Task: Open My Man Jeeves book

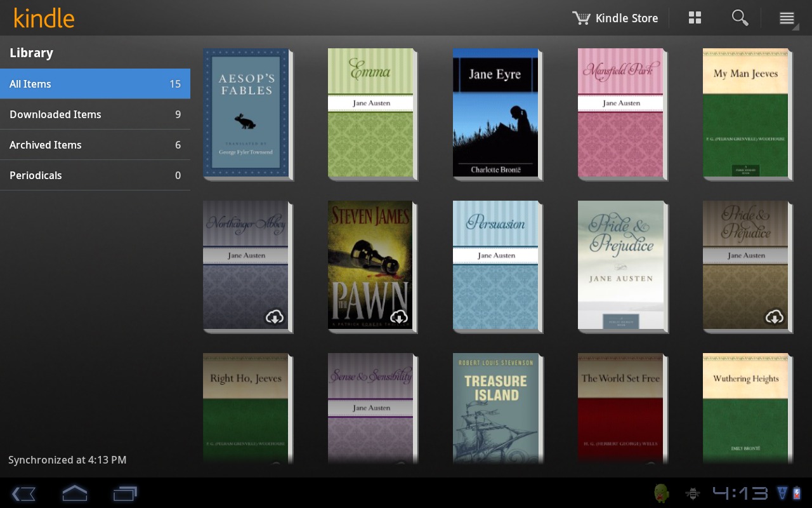Action: coord(747,114)
